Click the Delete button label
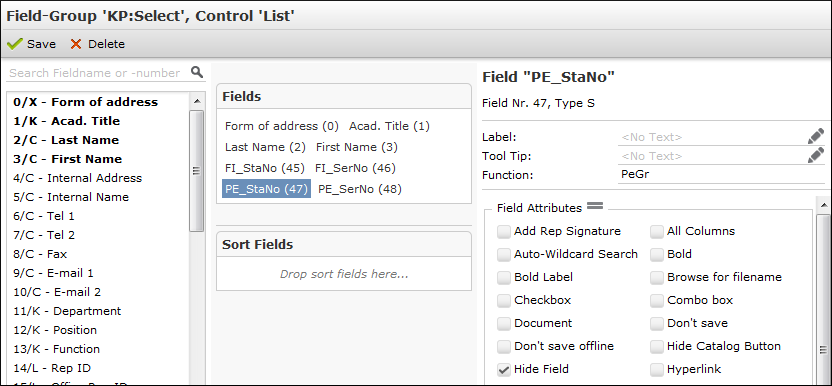The height and width of the screenshot is (386, 832). (x=106, y=44)
